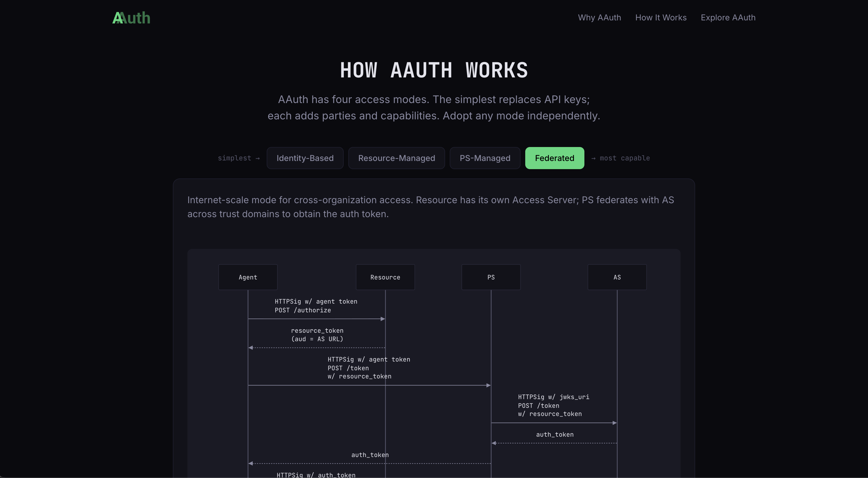The width and height of the screenshot is (868, 478).
Task: Select the PS-Managed mode
Action: [485, 158]
